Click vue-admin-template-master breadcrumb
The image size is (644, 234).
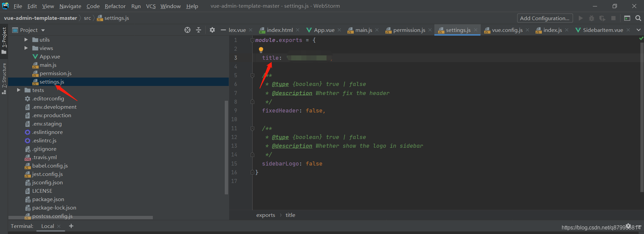tap(40, 18)
